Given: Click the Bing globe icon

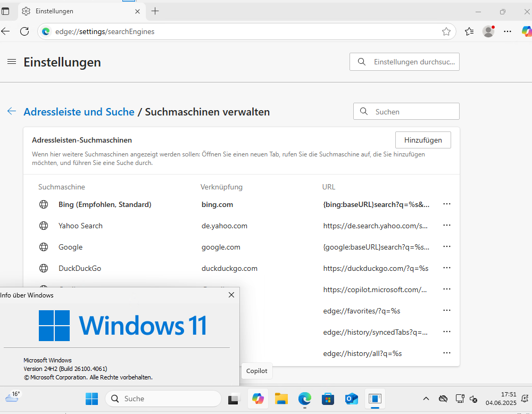Looking at the screenshot, I should [x=44, y=204].
